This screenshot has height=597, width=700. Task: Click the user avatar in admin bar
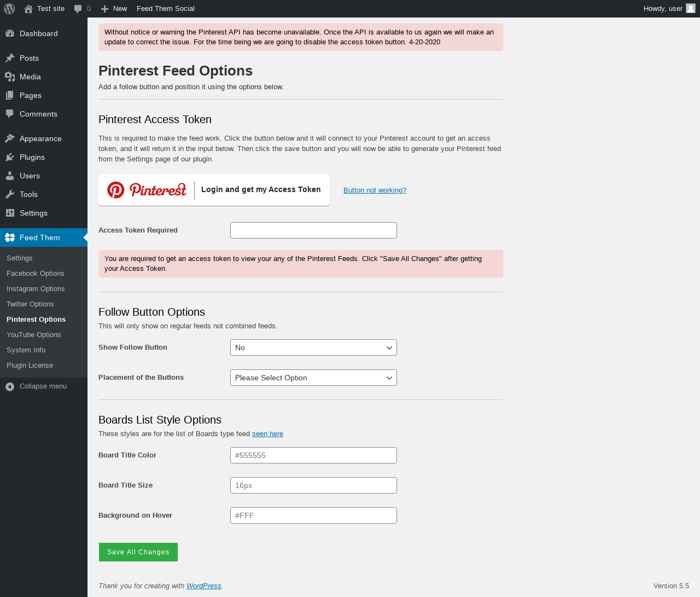tap(691, 9)
